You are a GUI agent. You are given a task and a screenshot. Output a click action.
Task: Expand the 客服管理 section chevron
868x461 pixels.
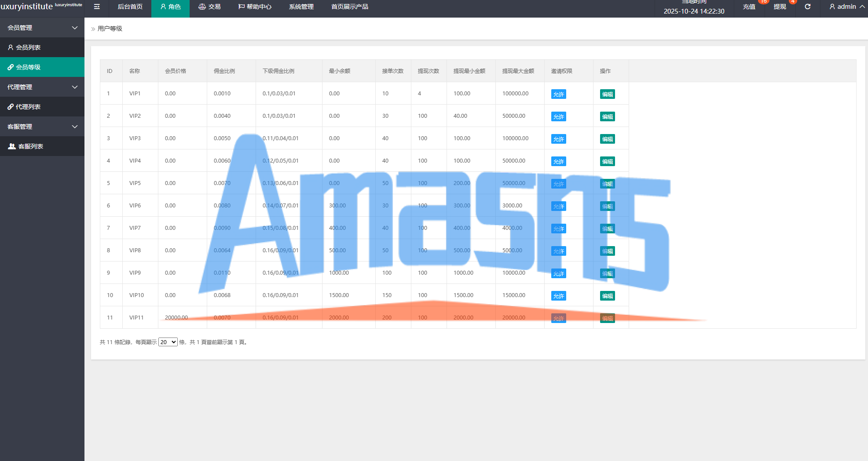[x=75, y=127]
